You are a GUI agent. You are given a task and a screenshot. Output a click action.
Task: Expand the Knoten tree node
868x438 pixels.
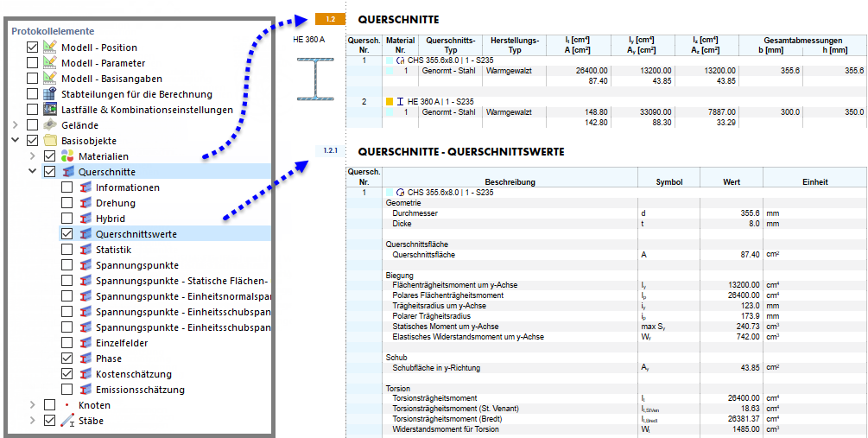pyautogui.click(x=33, y=405)
